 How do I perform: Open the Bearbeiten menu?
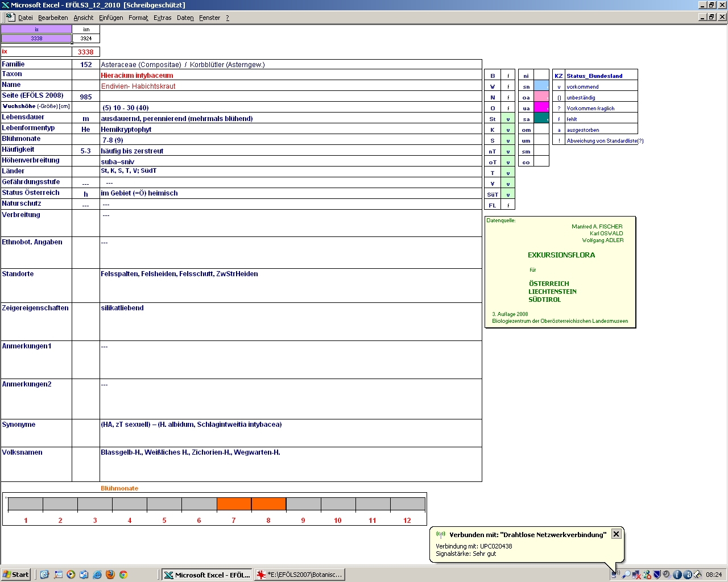[53, 18]
